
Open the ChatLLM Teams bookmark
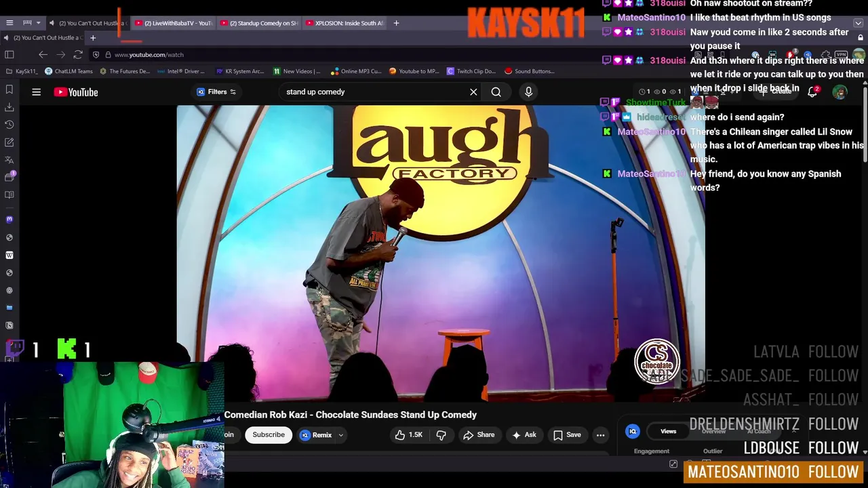tap(68, 71)
